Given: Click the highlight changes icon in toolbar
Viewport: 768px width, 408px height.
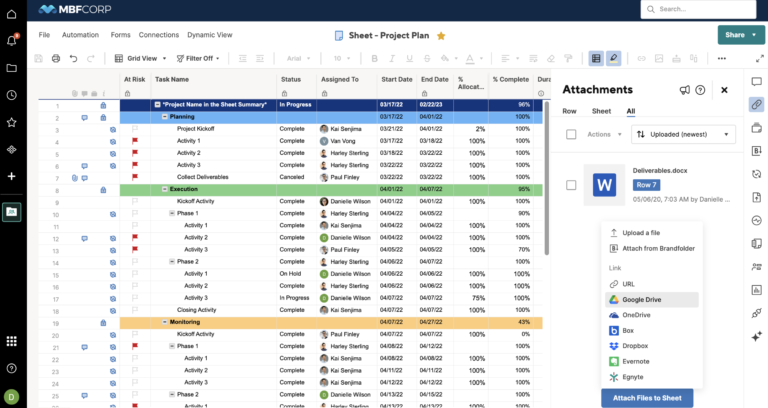Looking at the screenshot, I should 614,59.
